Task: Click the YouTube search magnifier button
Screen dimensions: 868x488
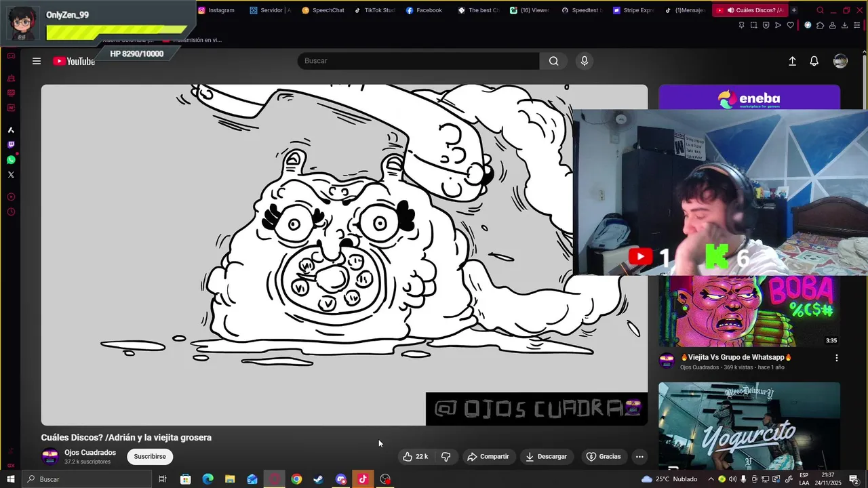Action: (554, 61)
